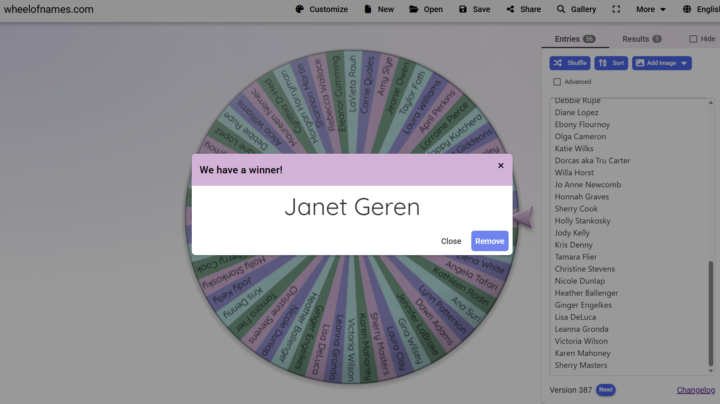The width and height of the screenshot is (720, 404).
Task: Expand the More dropdown menu
Action: (x=651, y=9)
